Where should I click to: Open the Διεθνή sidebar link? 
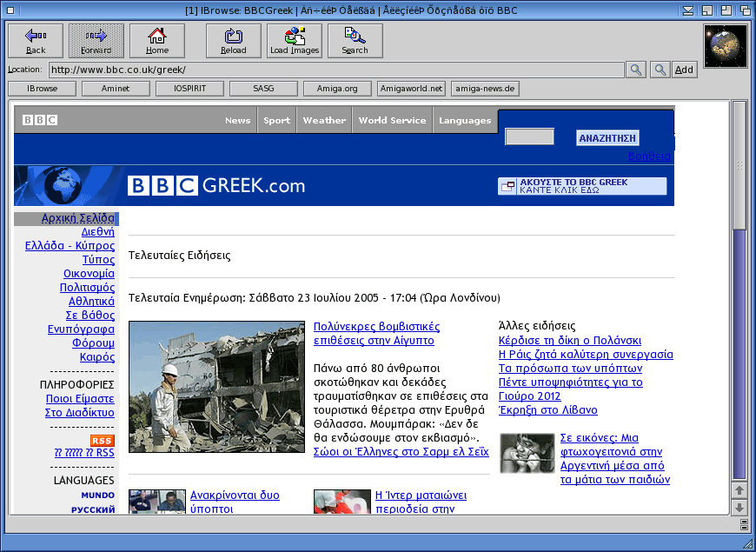[x=98, y=232]
